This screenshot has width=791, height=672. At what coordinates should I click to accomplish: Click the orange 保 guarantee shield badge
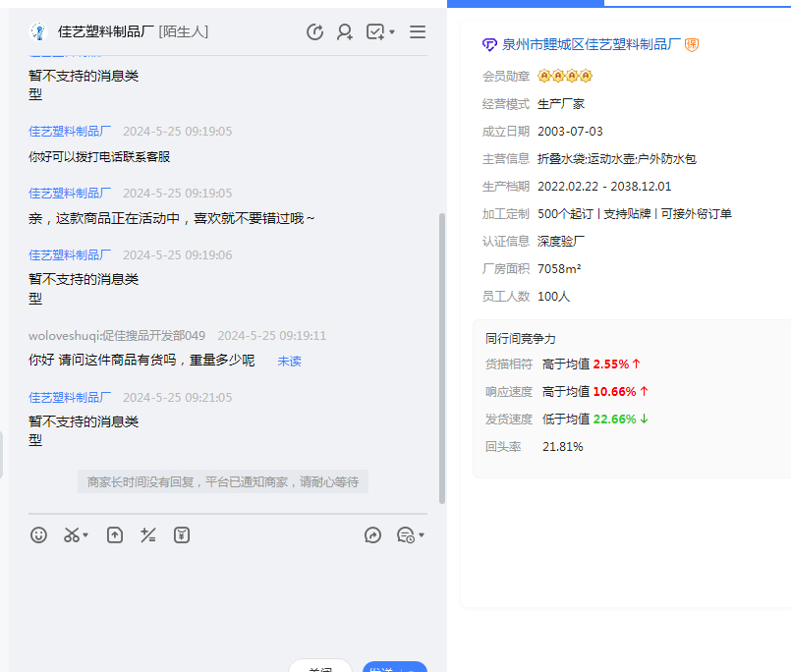click(x=692, y=44)
